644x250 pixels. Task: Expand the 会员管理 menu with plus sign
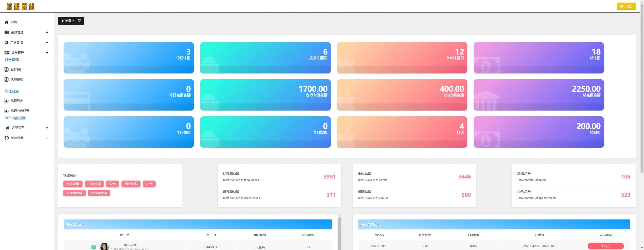tap(47, 53)
